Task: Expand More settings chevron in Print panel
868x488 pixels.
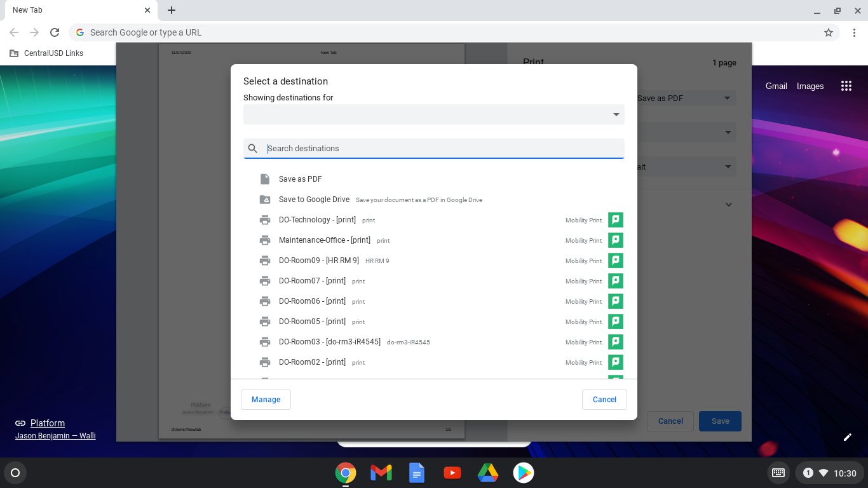Action: tap(729, 205)
